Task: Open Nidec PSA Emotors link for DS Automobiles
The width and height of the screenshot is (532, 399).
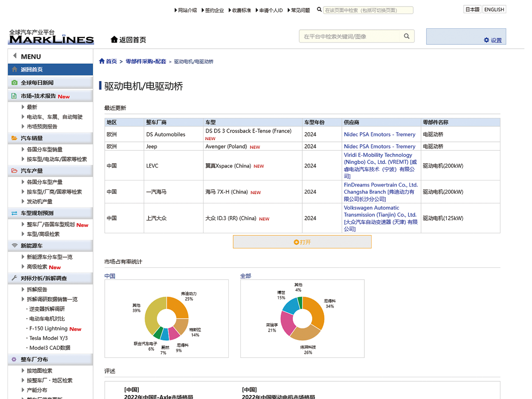Action: click(379, 134)
